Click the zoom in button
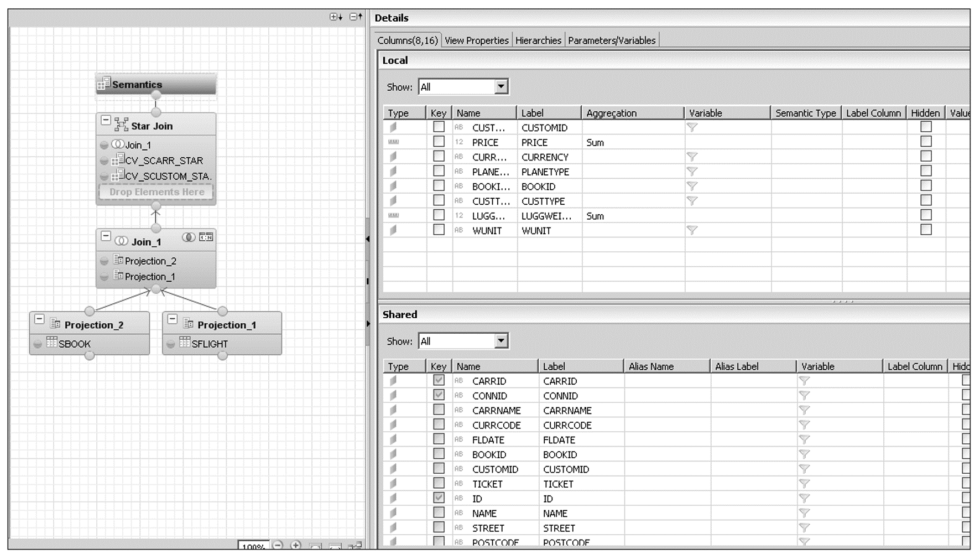Image resolution: width=980 pixels, height=559 pixels. 296,545
